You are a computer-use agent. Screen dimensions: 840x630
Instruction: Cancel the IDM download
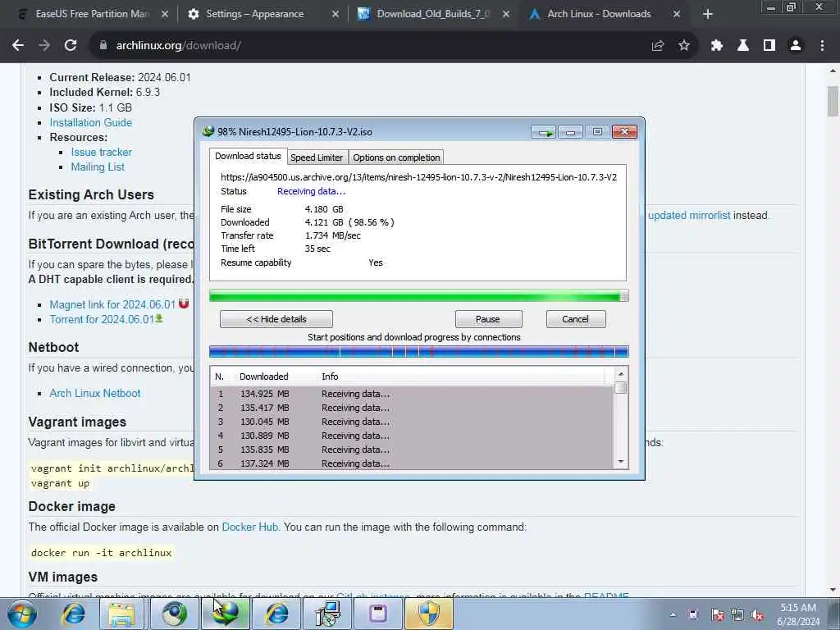coord(576,319)
